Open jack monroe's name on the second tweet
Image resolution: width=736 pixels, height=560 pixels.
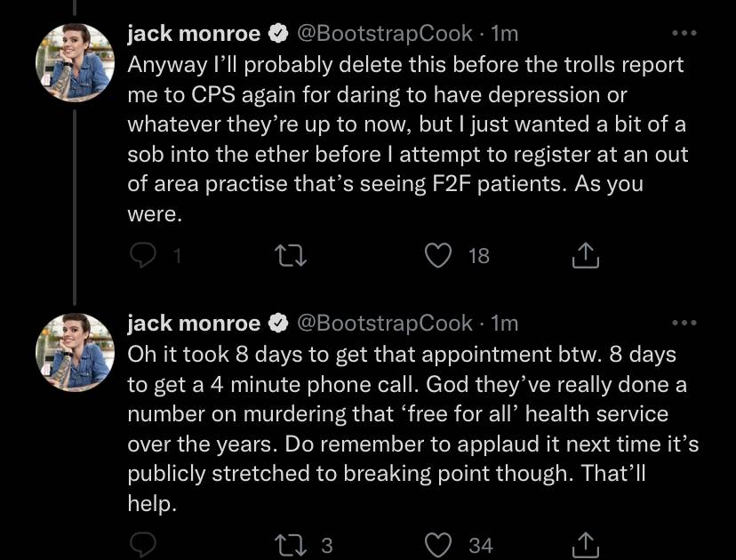[x=194, y=324]
